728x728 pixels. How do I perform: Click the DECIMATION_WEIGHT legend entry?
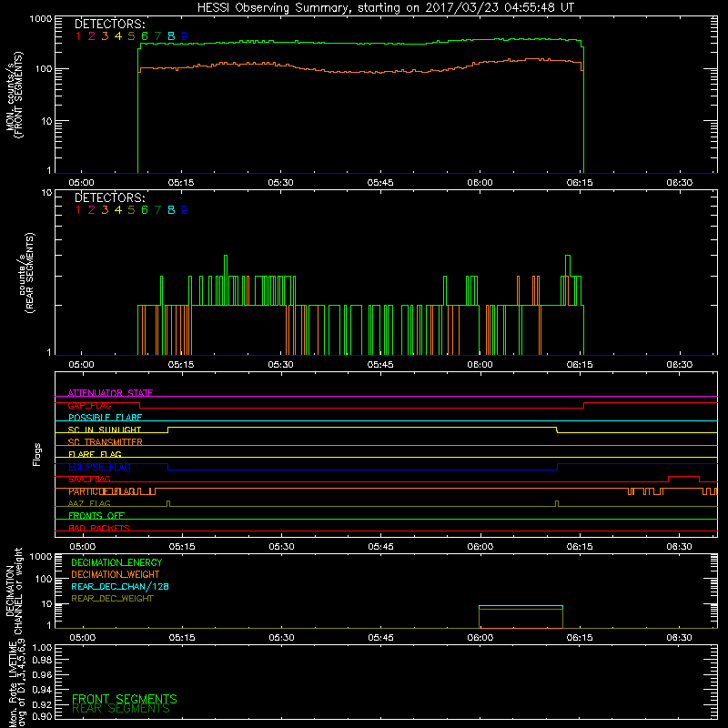[x=116, y=575]
